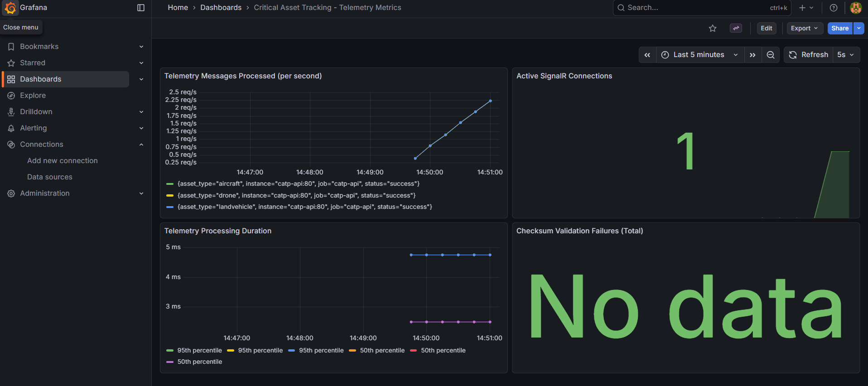Open the 5s refresh interval dropdown
The image size is (868, 386).
tap(846, 55)
